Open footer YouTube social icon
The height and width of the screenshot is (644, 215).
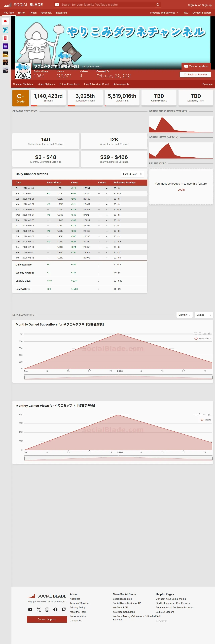tap(30, 610)
